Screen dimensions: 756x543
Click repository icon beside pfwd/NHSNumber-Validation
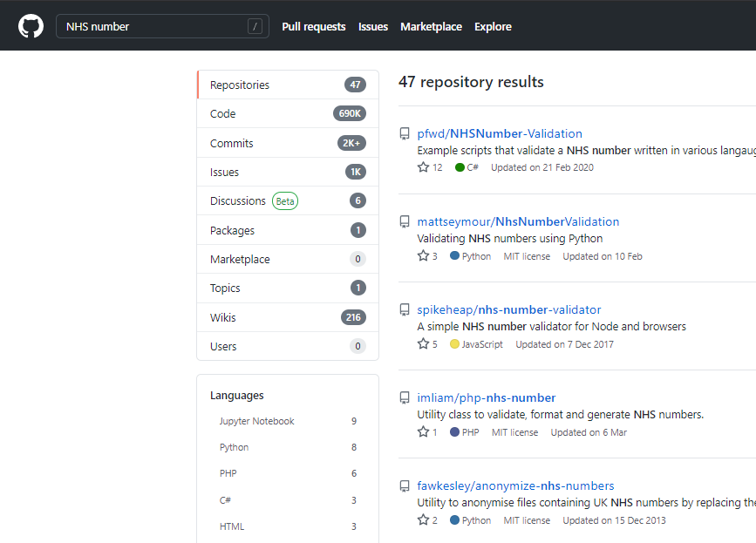point(405,133)
